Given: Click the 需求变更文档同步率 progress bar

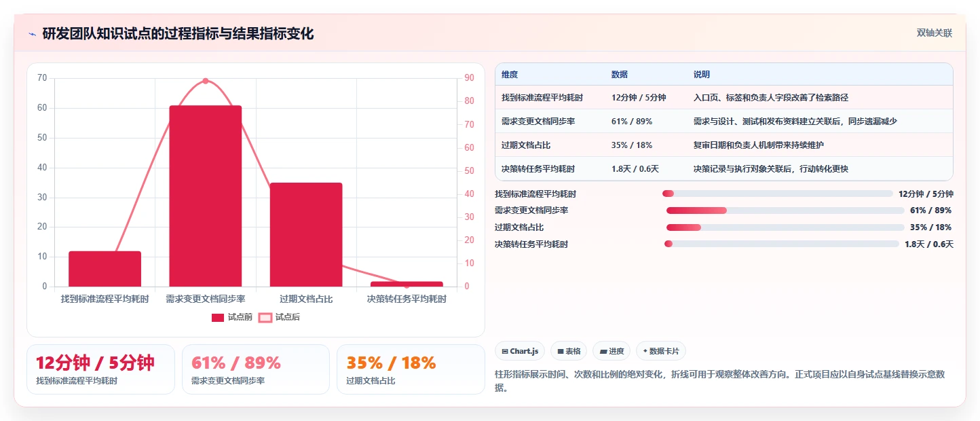Looking at the screenshot, I should point(785,210).
